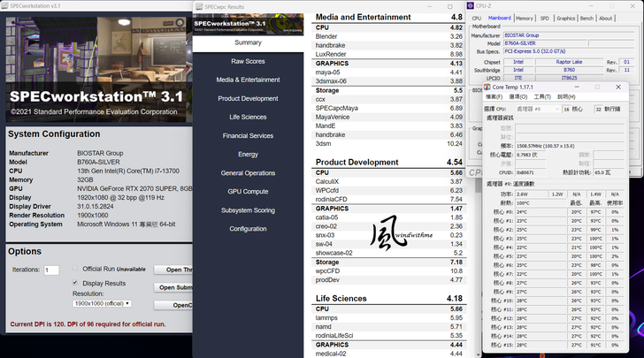Click the SPECwpc Results window icon

199,6
